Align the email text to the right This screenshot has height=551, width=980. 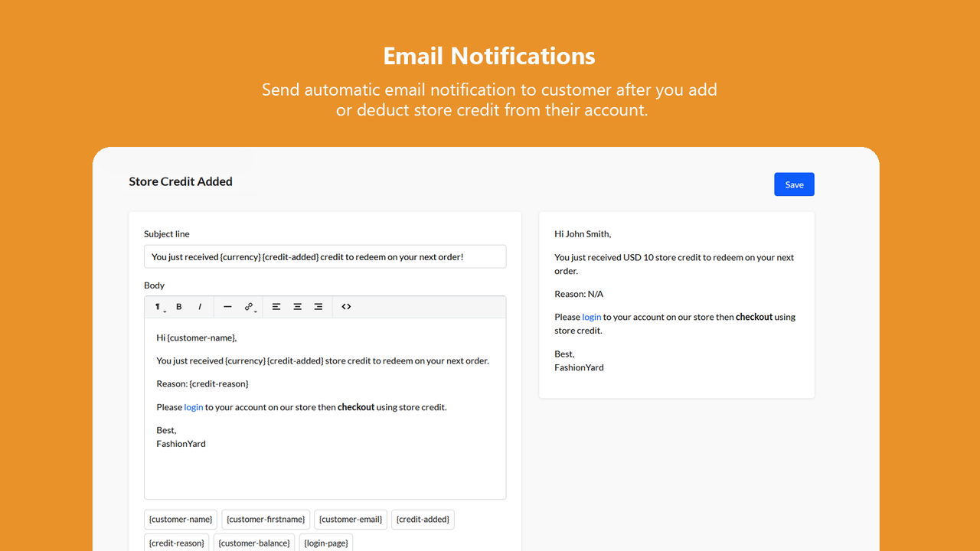click(x=318, y=306)
